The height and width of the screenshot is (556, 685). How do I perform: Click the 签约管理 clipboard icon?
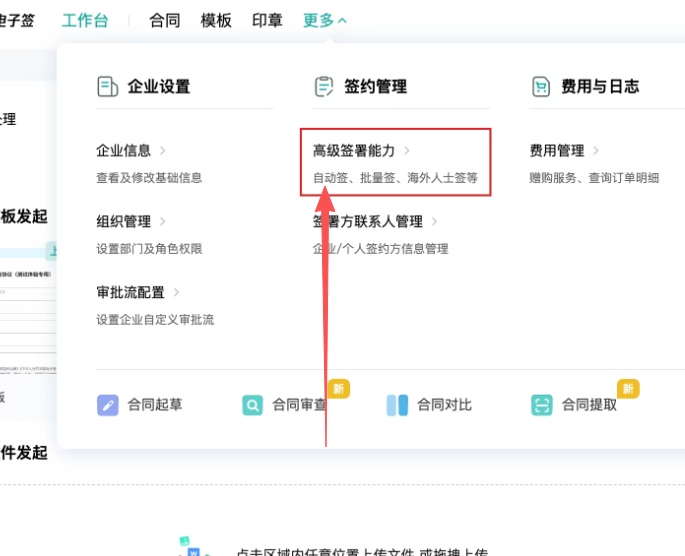pyautogui.click(x=324, y=86)
